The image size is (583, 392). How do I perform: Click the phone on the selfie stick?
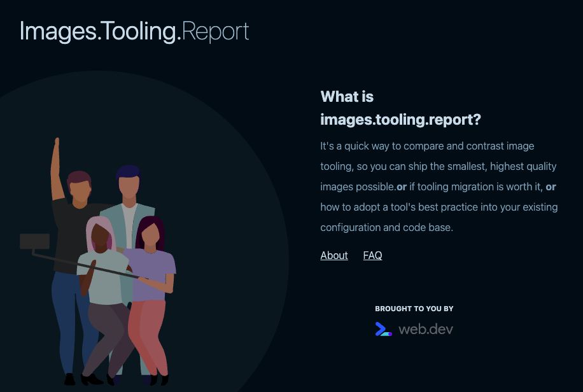click(x=35, y=242)
